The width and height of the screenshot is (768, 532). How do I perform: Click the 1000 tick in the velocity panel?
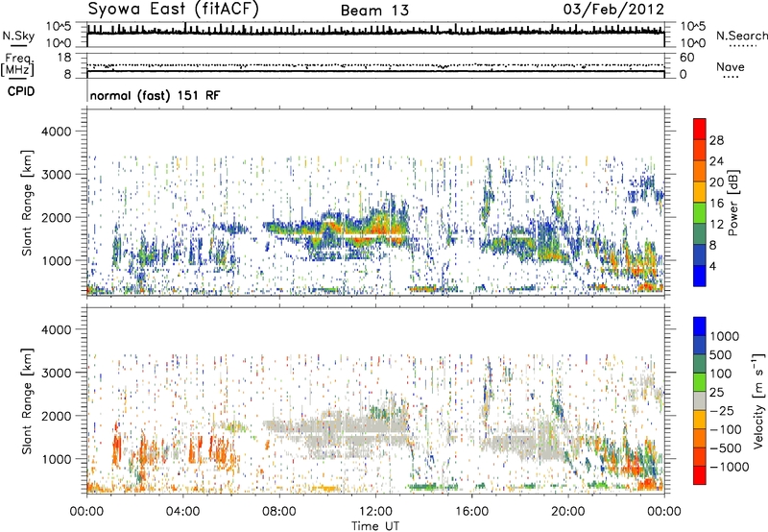pyautogui.click(x=57, y=459)
